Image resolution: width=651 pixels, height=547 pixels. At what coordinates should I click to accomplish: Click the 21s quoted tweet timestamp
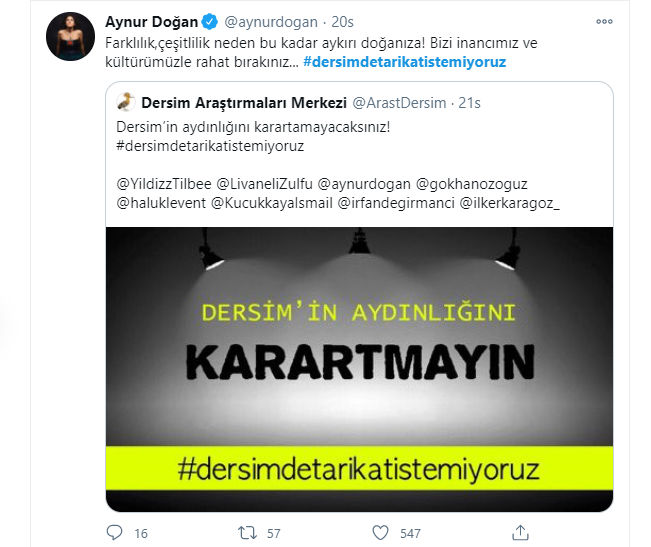(469, 103)
